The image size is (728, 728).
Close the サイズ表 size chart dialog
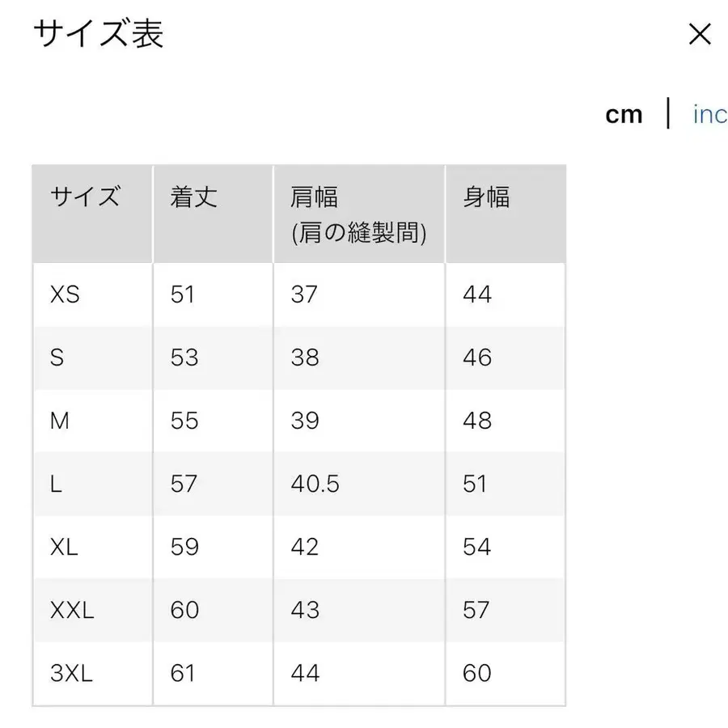tap(699, 34)
